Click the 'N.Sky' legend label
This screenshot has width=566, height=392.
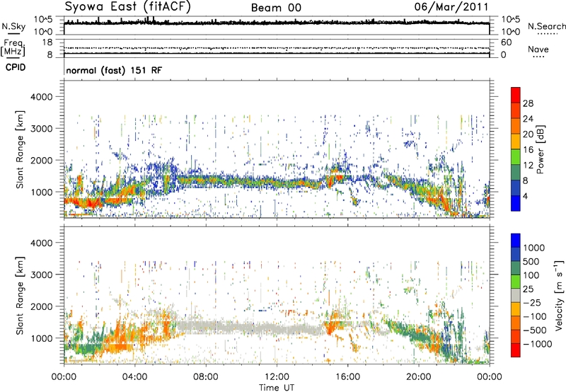tap(13, 26)
